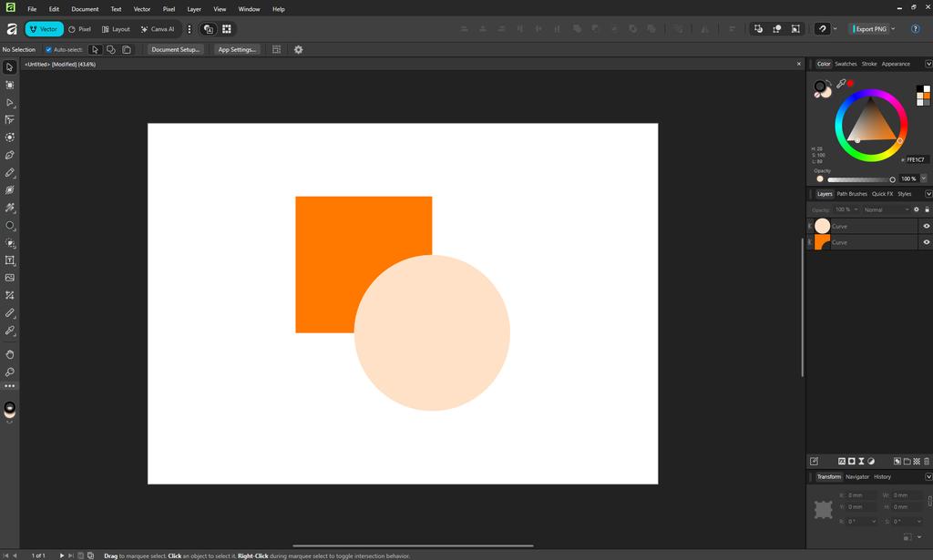Image resolution: width=933 pixels, height=560 pixels.
Task: Click the Document Setup button
Action: [x=176, y=50]
